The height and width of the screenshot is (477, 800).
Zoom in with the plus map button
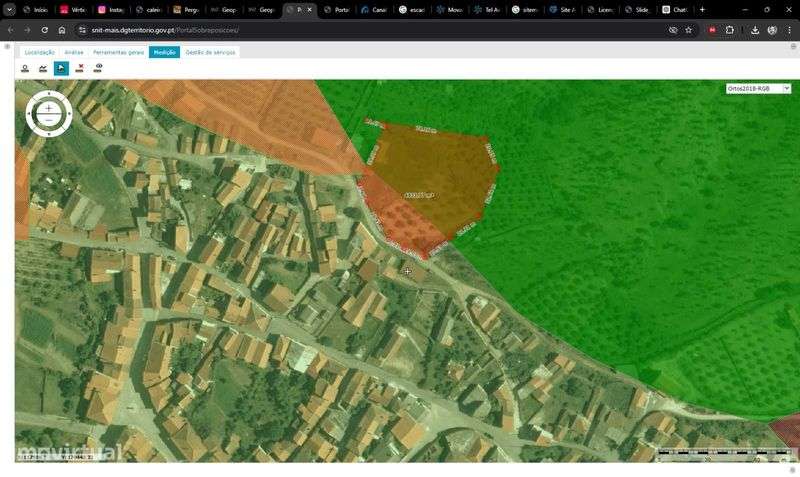click(48, 108)
